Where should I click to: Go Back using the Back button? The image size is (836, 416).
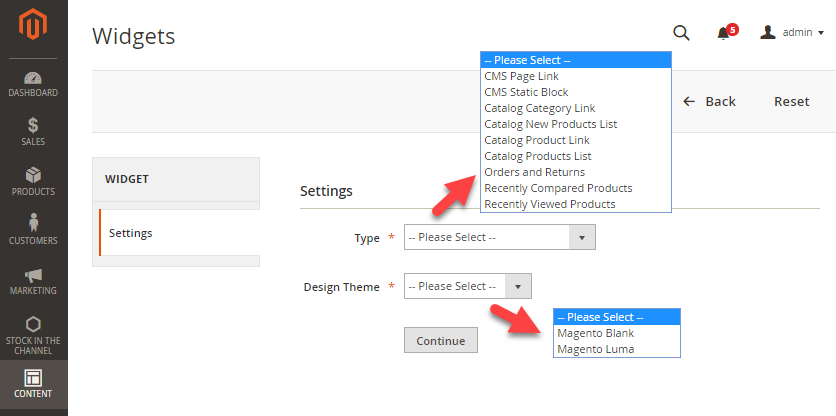pyautogui.click(x=709, y=101)
